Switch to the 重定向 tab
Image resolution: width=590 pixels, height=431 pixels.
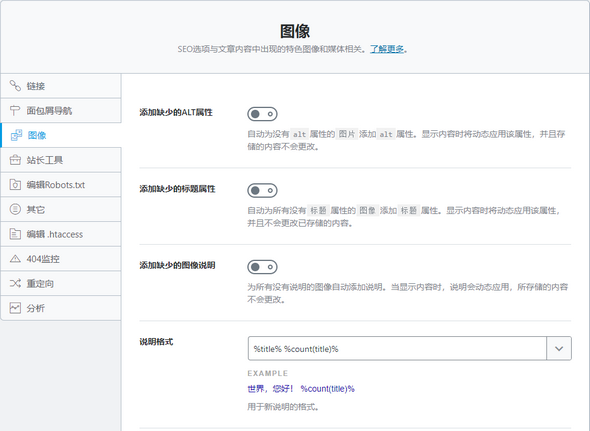pos(61,283)
